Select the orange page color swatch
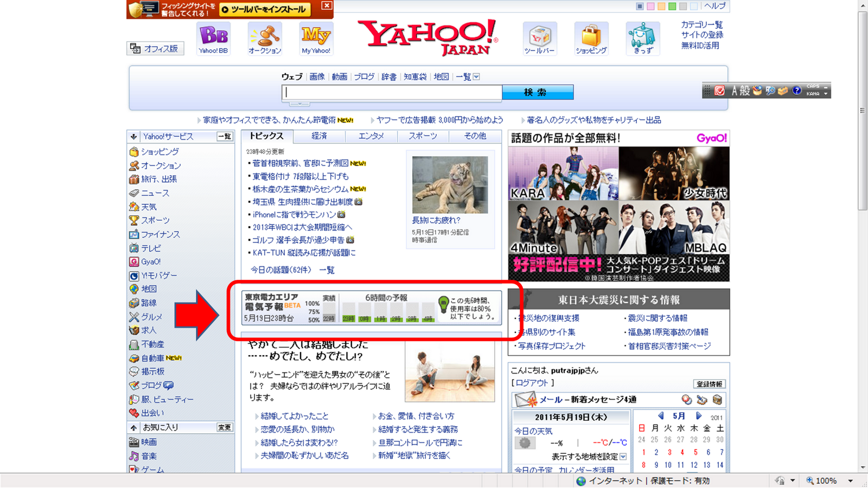 tap(661, 7)
